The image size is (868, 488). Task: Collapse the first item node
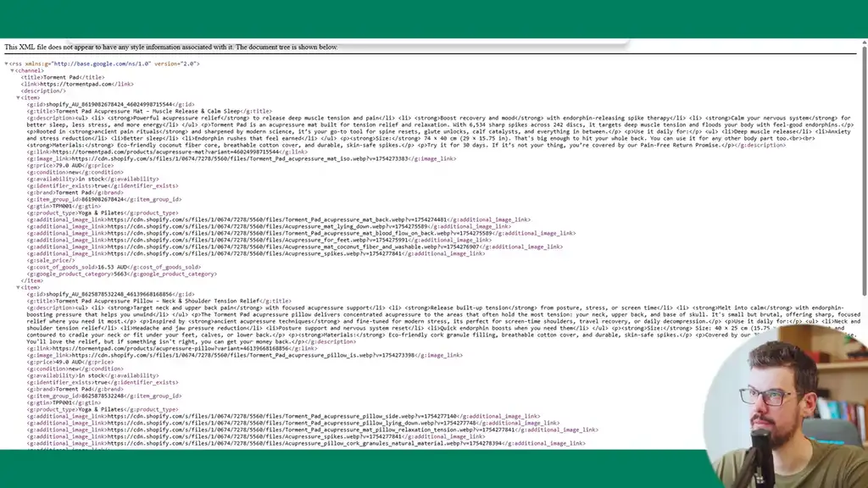(19, 97)
